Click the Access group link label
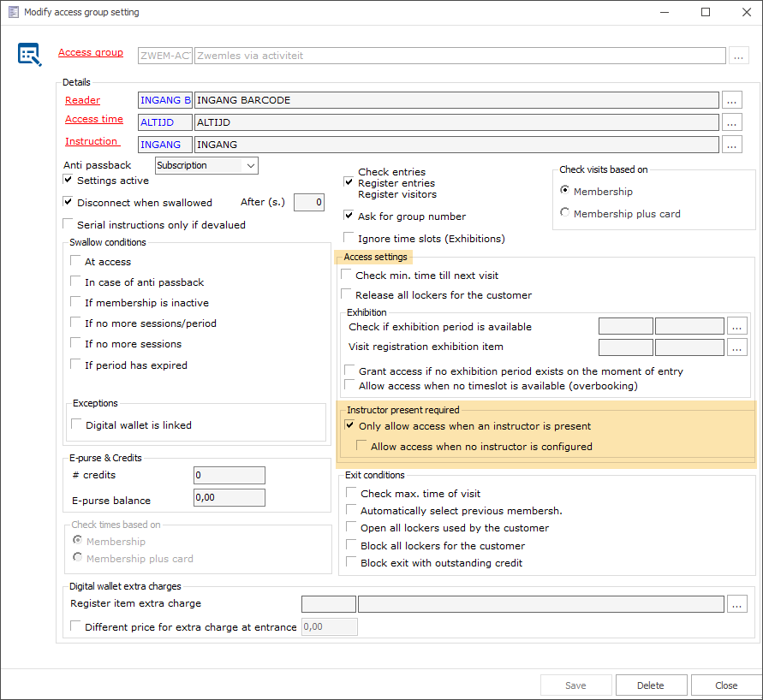The height and width of the screenshot is (700, 763). [91, 52]
